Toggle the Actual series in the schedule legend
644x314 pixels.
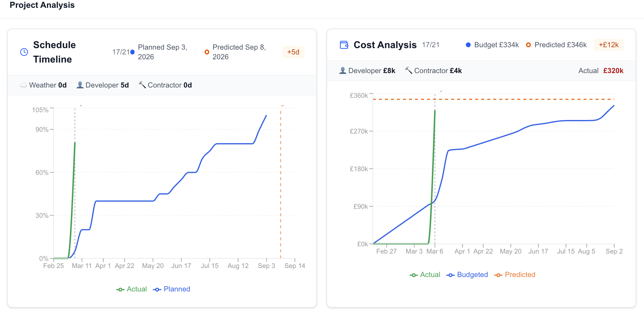131,289
